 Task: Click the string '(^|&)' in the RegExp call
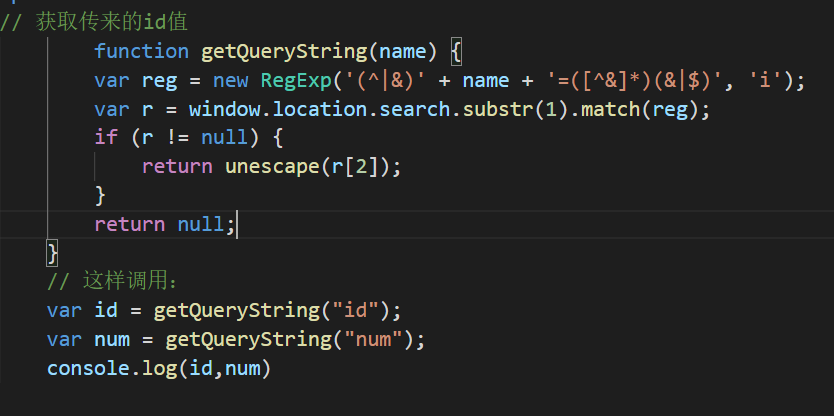385,80
